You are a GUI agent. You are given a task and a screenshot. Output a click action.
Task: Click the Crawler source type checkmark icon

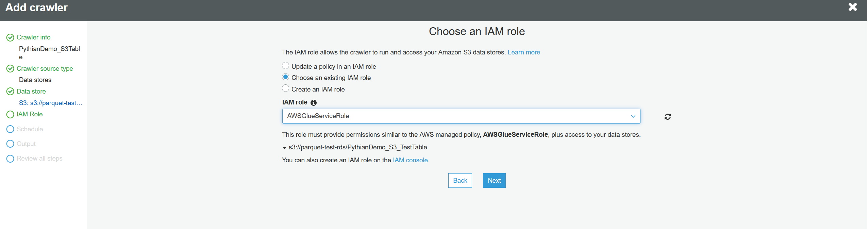[10, 69]
